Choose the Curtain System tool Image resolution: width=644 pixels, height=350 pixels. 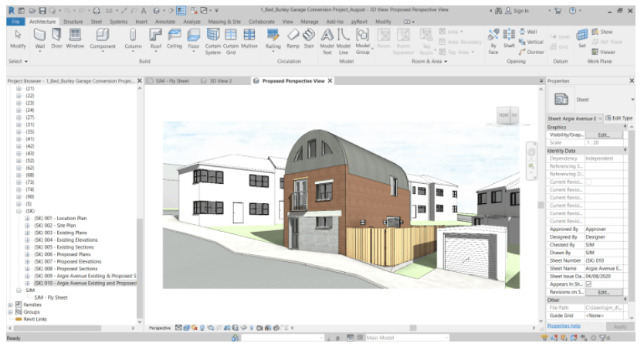pos(213,41)
